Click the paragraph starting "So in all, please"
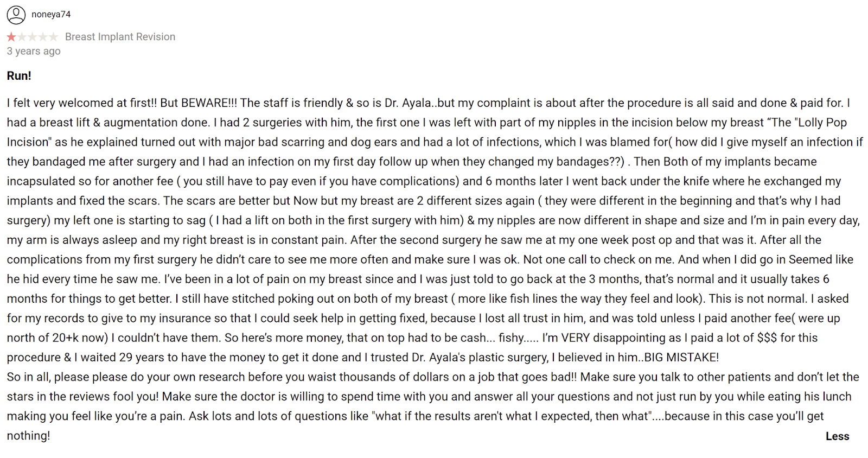 (x=433, y=406)
